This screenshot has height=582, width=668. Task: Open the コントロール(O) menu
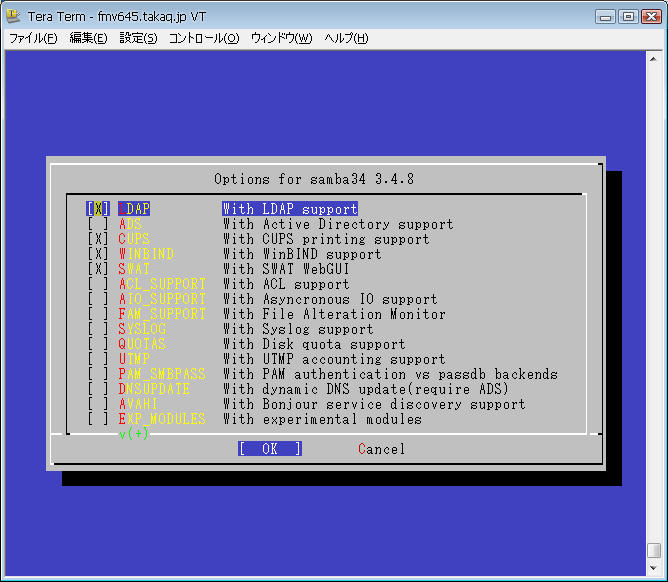point(204,38)
